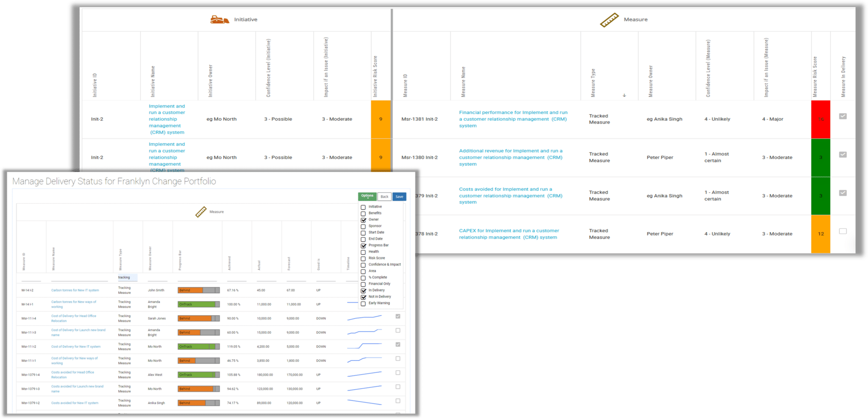The image size is (868, 419).
Task: Click the ruler icon in top Measure header
Action: point(609,20)
